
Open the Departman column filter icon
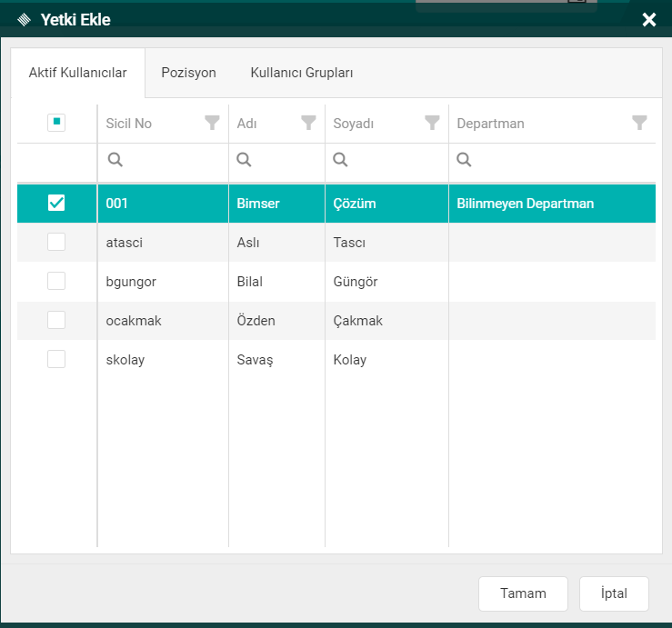(639, 123)
